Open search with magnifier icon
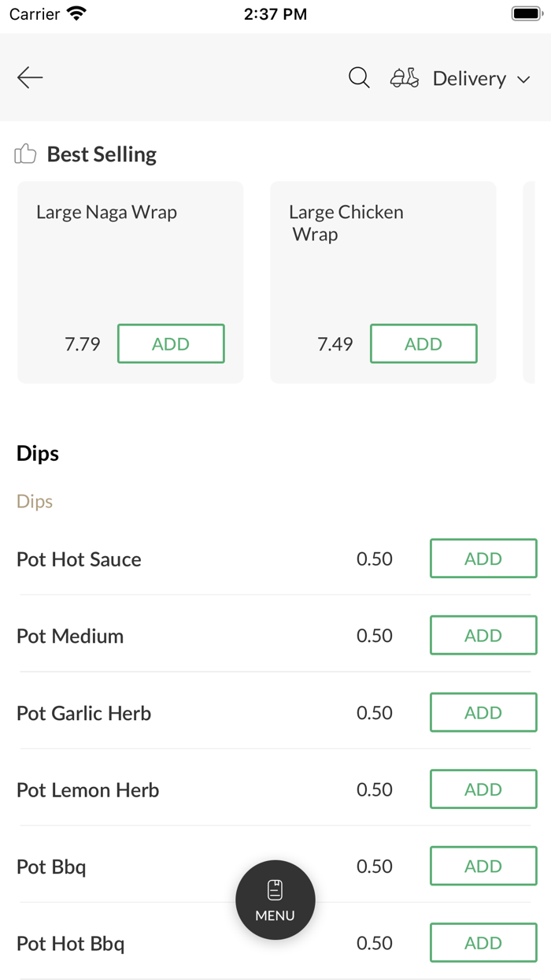The width and height of the screenshot is (551, 980). 359,77
